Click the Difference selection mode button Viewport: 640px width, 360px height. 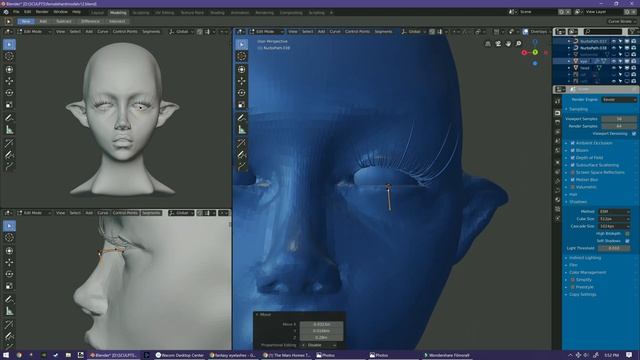[x=90, y=21]
